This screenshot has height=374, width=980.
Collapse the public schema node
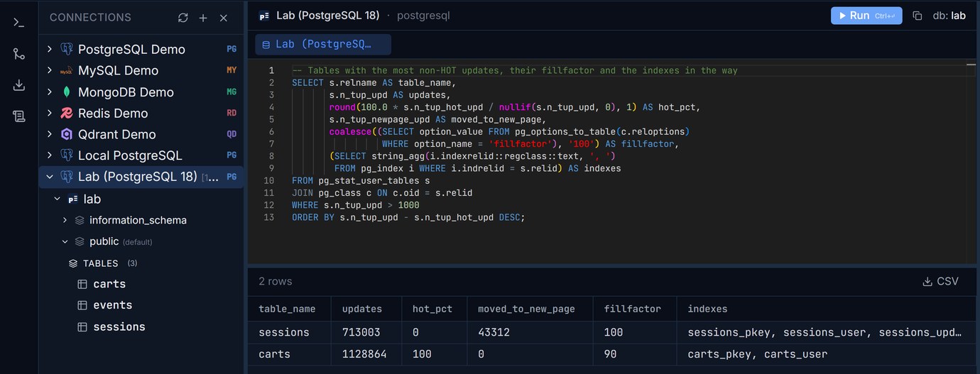tap(65, 241)
